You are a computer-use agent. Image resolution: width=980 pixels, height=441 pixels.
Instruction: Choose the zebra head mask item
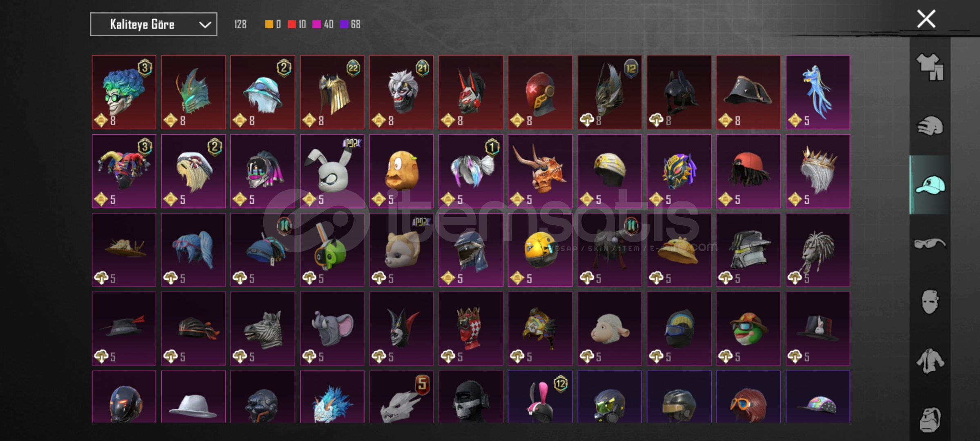pos(263,328)
